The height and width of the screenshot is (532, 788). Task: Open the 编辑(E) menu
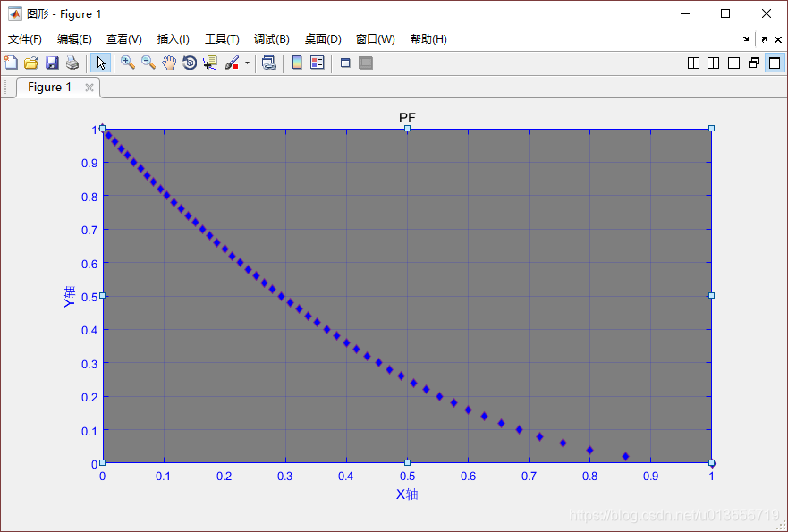click(x=74, y=39)
